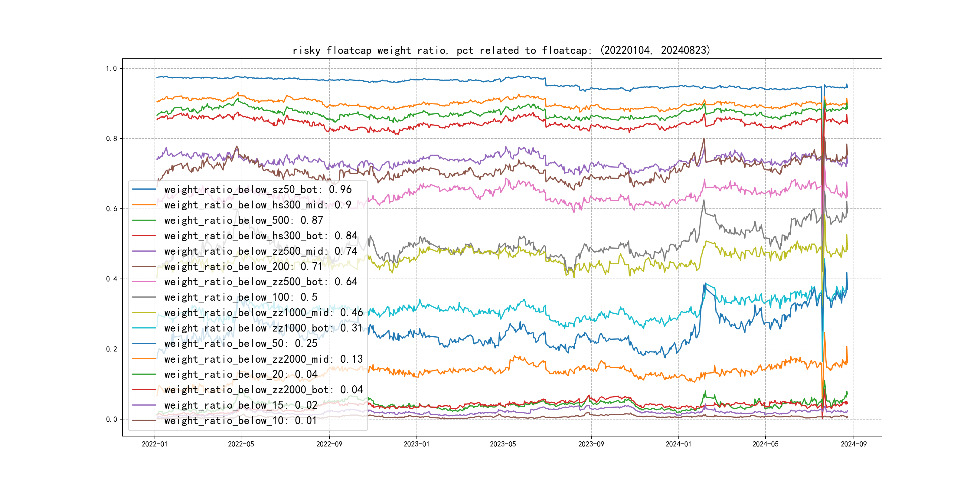
Task: Click legend entry weight_ratio_below_hs300_mid
Action: pos(258,205)
